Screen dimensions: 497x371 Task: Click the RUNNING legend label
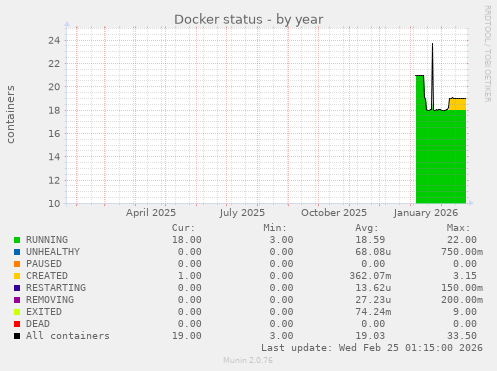(47, 240)
